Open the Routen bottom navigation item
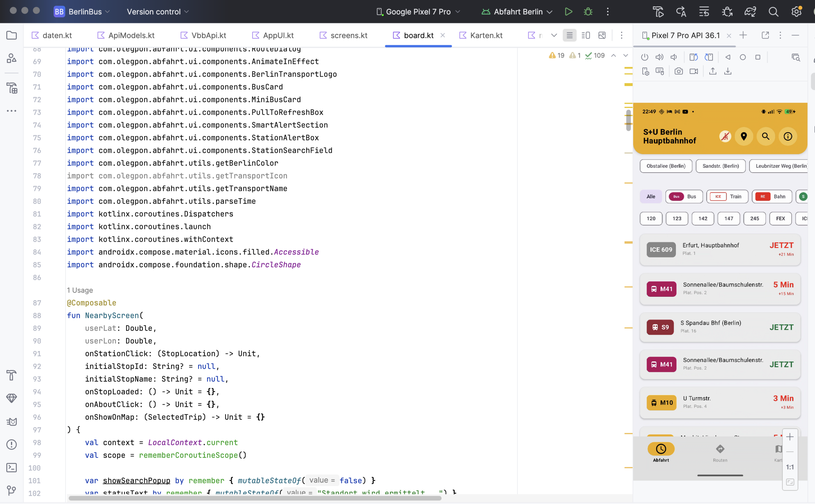The height and width of the screenshot is (504, 815). tap(720, 453)
